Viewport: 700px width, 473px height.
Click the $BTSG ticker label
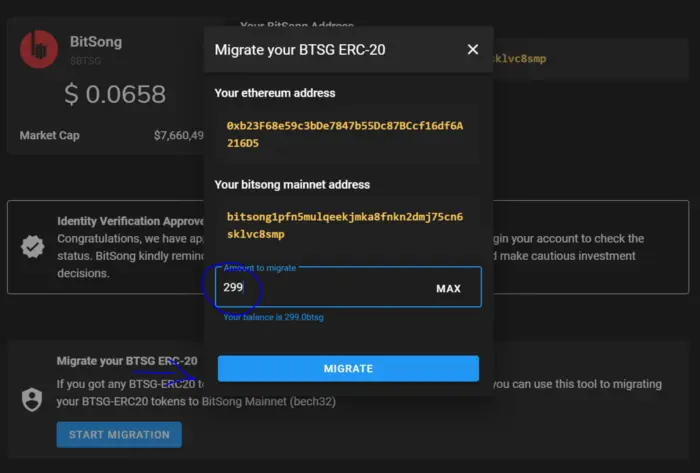click(x=85, y=61)
